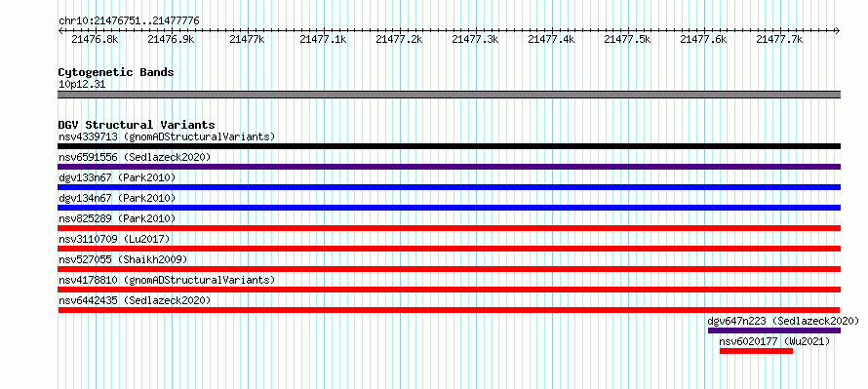Image resolution: width=868 pixels, height=389 pixels.
Task: Click the nsv825289 red variant bar
Action: (x=449, y=228)
